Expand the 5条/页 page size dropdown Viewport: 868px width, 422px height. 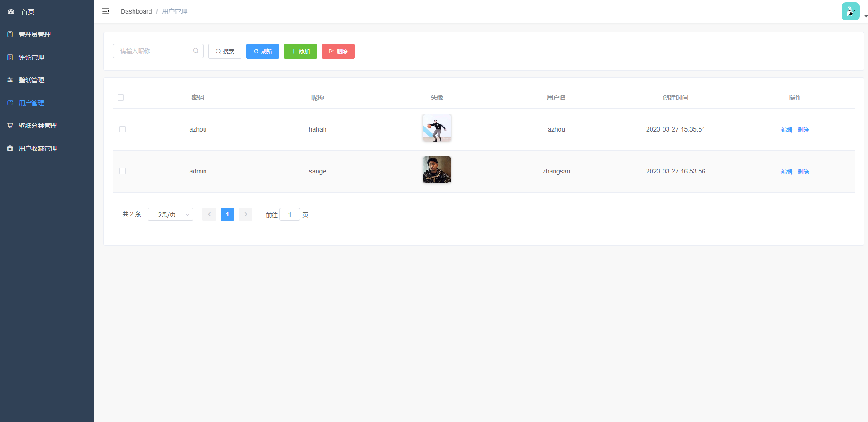click(x=170, y=214)
